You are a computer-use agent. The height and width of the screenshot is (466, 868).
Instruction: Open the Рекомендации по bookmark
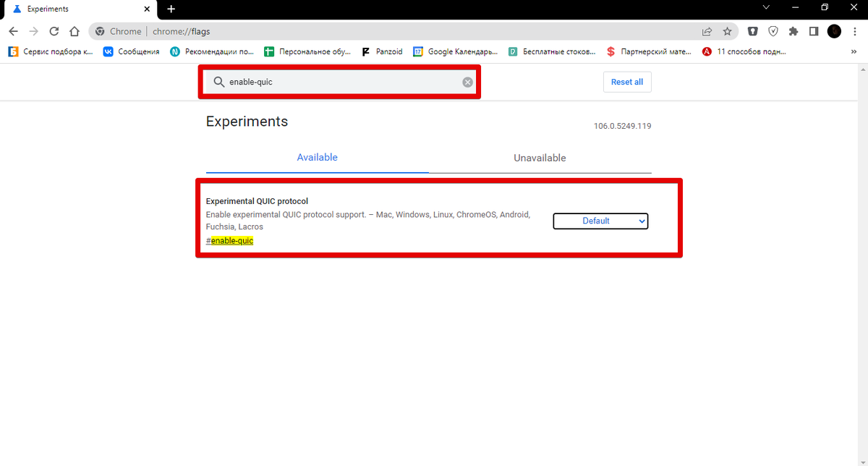point(212,51)
